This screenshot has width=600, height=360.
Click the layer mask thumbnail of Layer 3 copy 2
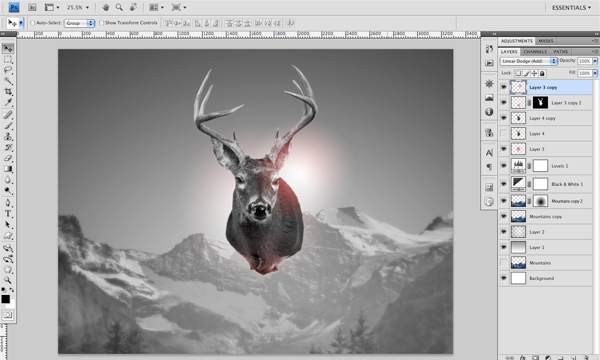point(540,103)
